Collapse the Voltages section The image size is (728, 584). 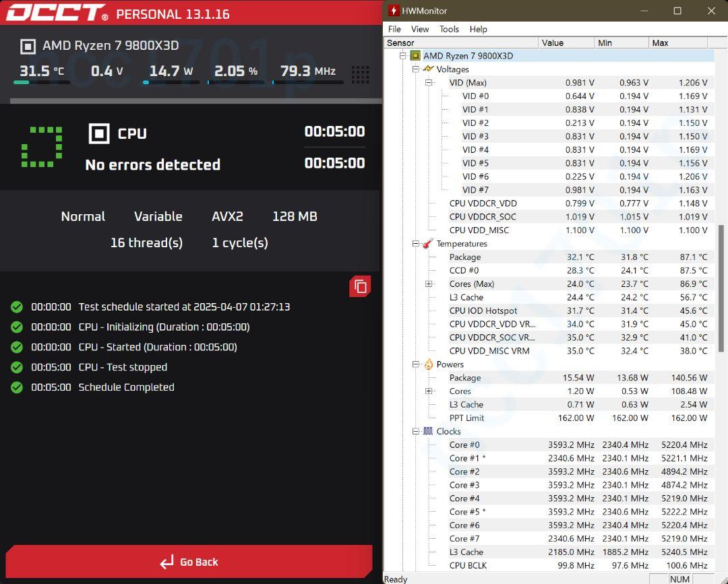(415, 69)
